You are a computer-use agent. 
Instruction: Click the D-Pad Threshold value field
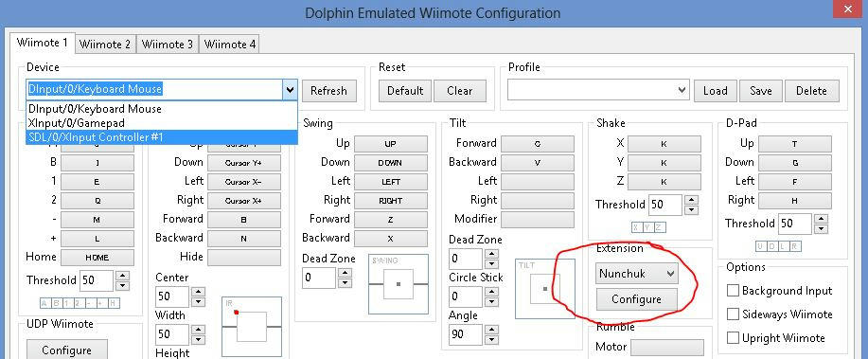(795, 224)
